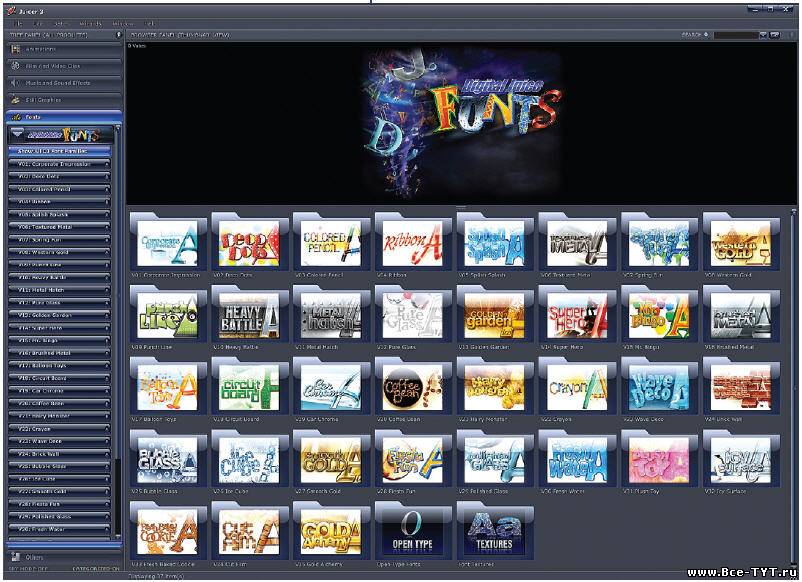This screenshot has height=582, width=802.
Task: Open the Crayon font folder
Action: [x=577, y=387]
